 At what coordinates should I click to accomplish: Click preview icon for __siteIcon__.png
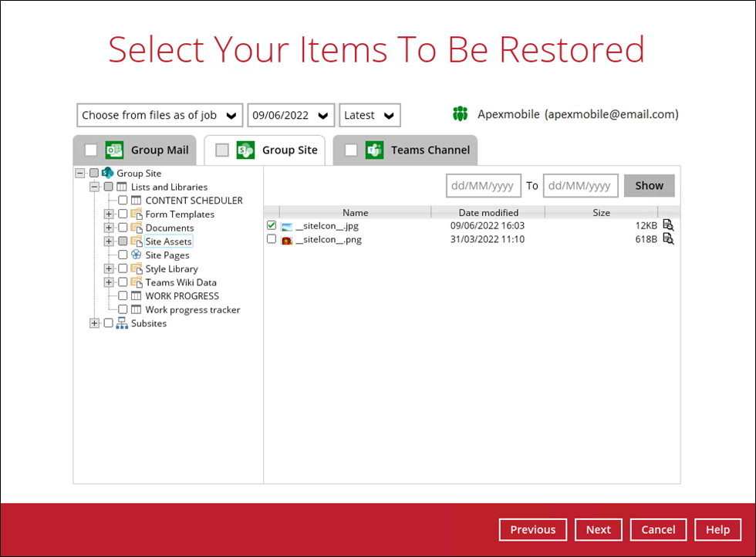668,240
